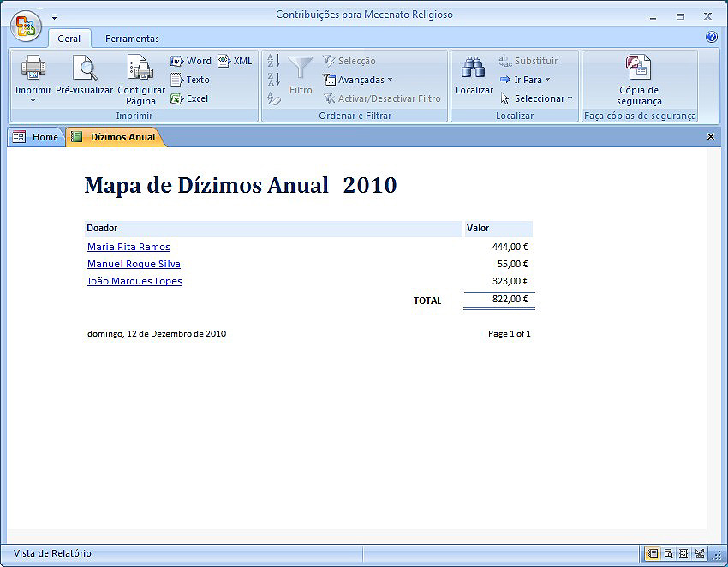Close the Dízimos Anual report tab
The height and width of the screenshot is (567, 728).
(710, 137)
